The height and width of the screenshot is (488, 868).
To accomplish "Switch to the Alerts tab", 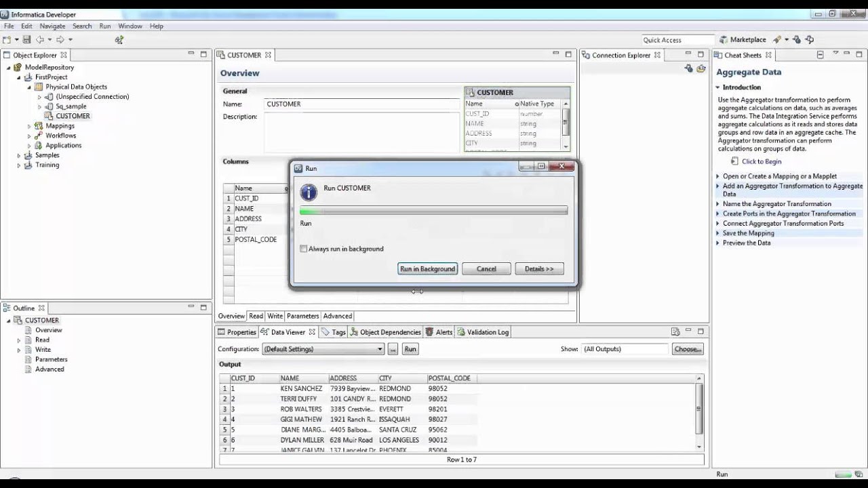I will coord(439,332).
